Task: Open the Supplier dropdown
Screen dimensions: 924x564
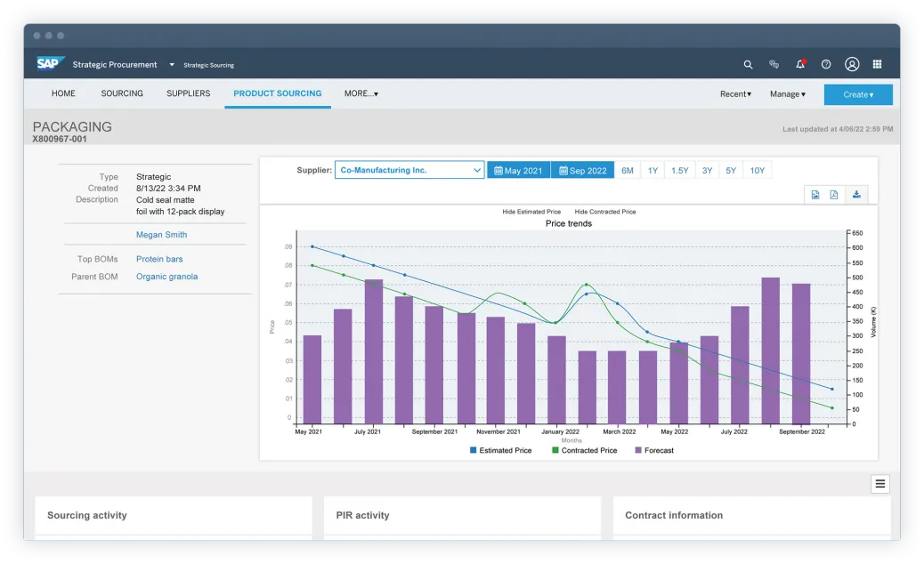Action: tap(409, 170)
